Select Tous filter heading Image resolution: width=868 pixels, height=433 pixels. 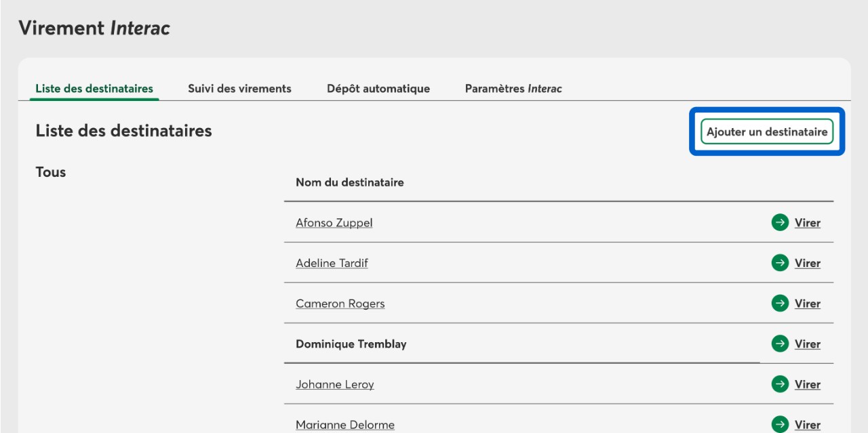tap(51, 172)
